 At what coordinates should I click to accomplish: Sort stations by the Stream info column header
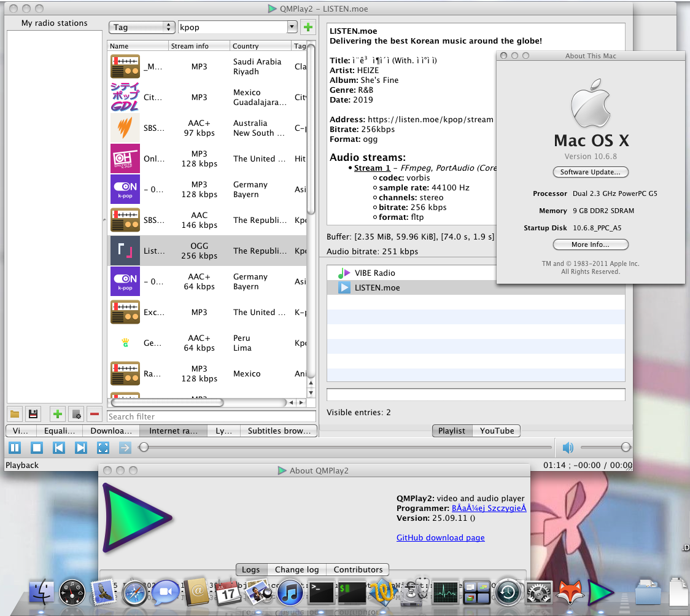pyautogui.click(x=199, y=46)
